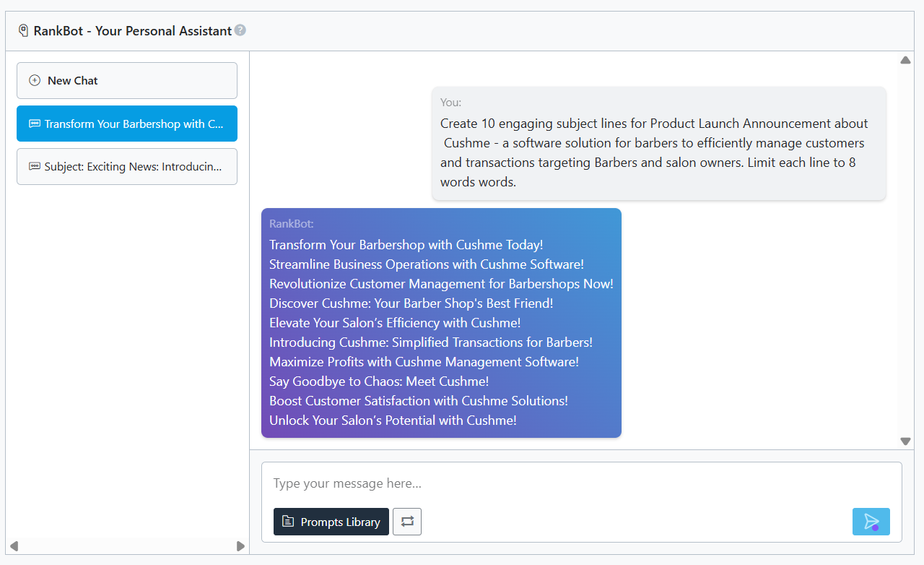The width and height of the screenshot is (924, 565).
Task: Click the document icon on Prompts Library button
Action: pyautogui.click(x=287, y=522)
